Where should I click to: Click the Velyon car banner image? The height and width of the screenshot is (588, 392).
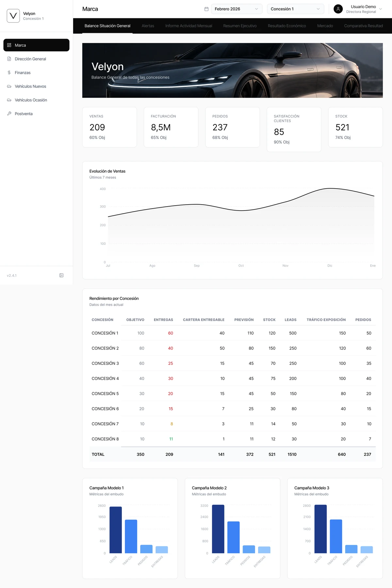232,70
